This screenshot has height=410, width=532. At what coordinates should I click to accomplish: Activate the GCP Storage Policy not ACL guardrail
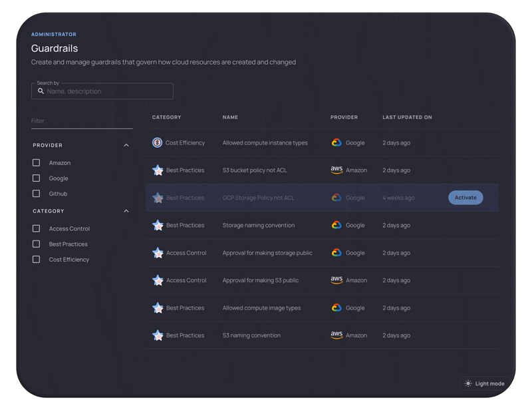point(465,198)
